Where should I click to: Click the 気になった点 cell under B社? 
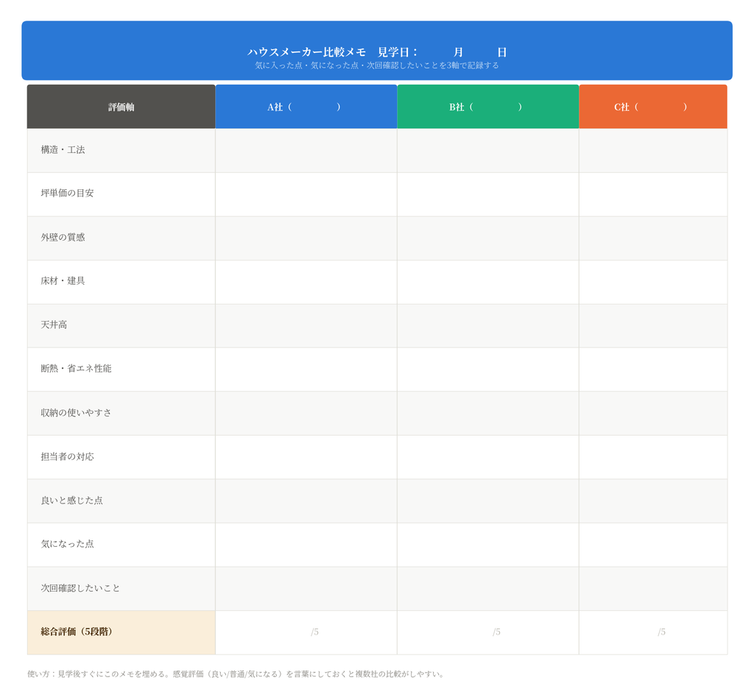[x=488, y=545]
